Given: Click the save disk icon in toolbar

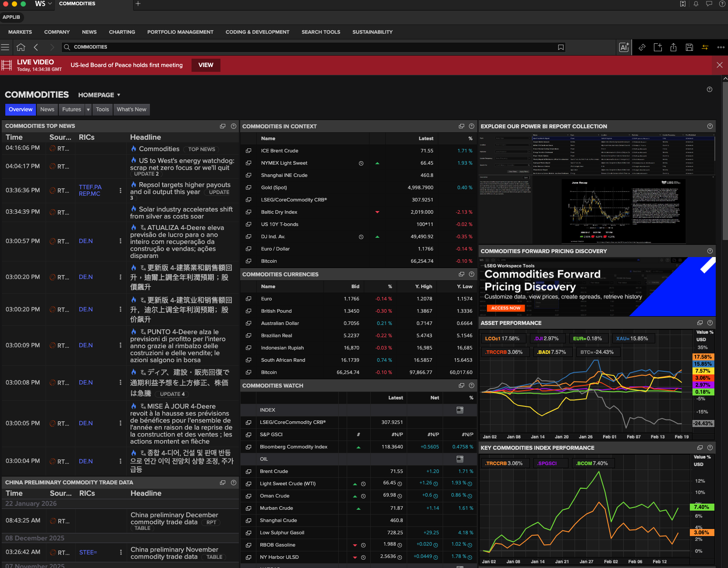Looking at the screenshot, I should coord(689,47).
